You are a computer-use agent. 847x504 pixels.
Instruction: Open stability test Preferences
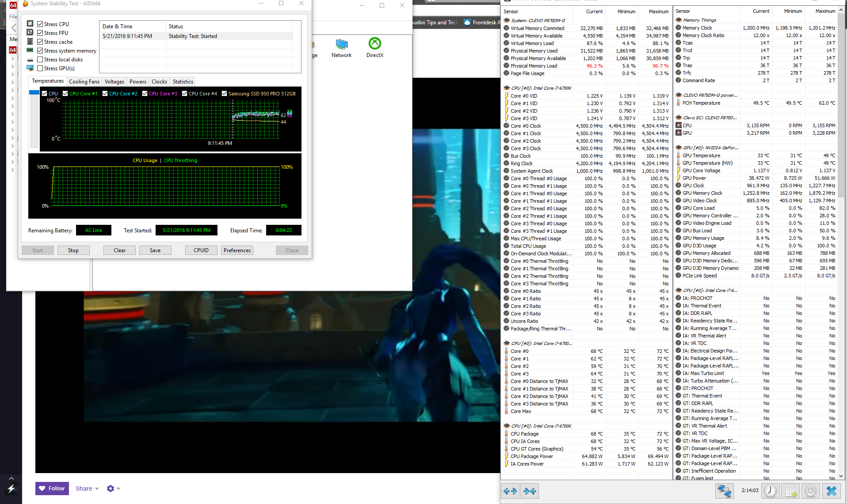[237, 250]
